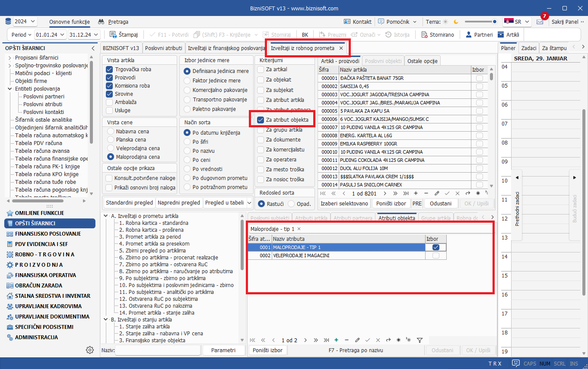Open the mail notifications envelope icon
588x369 pixels.
click(x=540, y=22)
